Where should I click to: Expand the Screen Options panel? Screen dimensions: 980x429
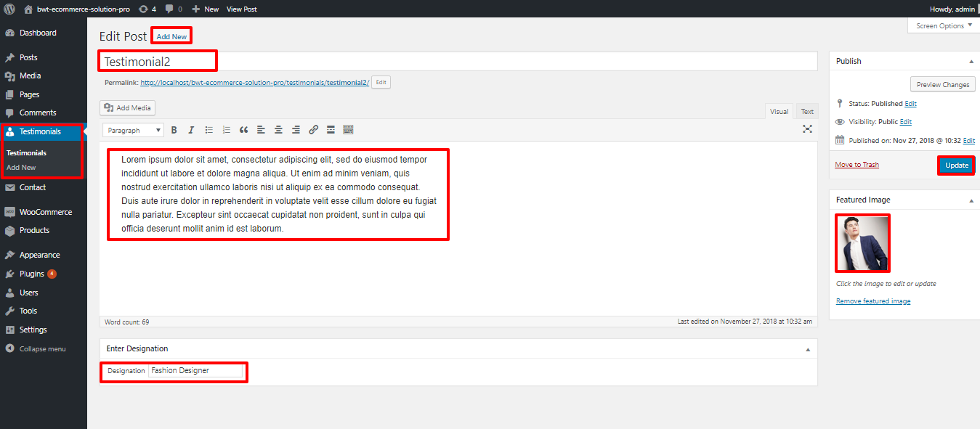coord(943,26)
